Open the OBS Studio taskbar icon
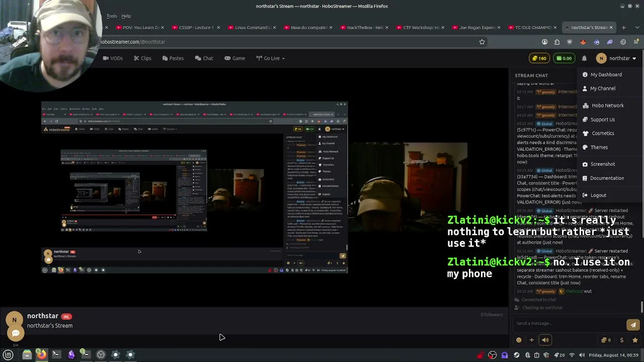The height and width of the screenshot is (362, 644). coord(101,355)
